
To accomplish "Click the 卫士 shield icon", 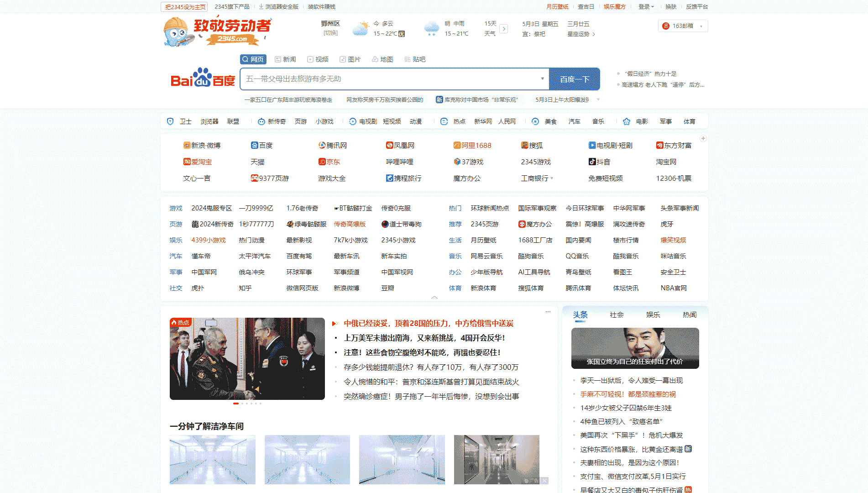I will [170, 121].
